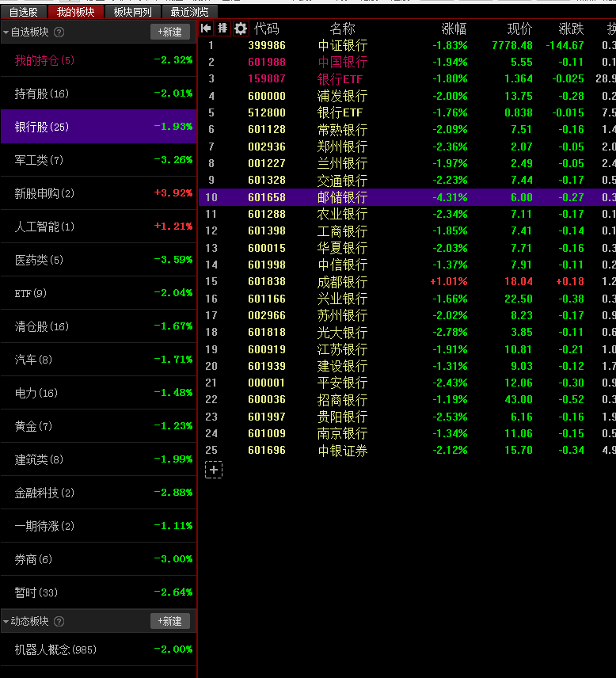This screenshot has width=616, height=678.
Task: Sort by the 涨幅 column header
Action: click(454, 29)
